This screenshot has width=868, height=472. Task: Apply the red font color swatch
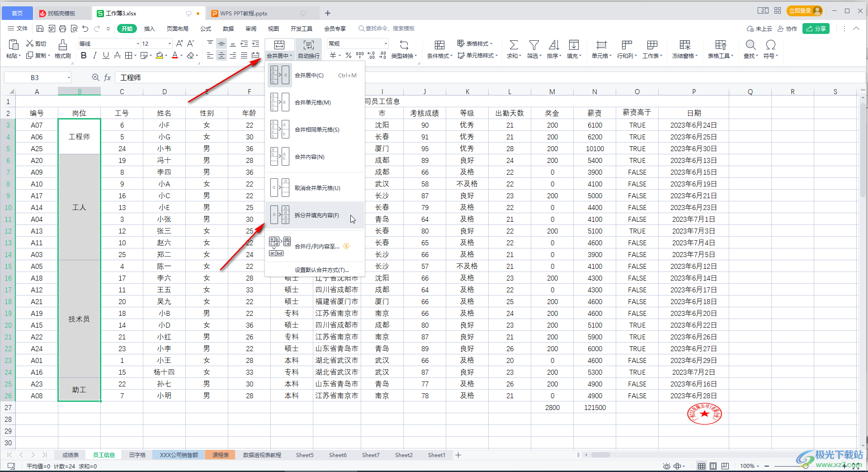(175, 55)
